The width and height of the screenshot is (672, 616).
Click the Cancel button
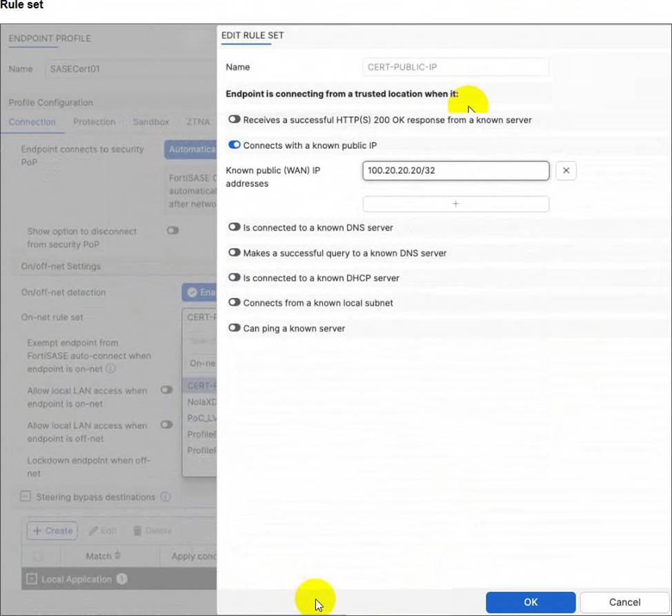(624, 602)
